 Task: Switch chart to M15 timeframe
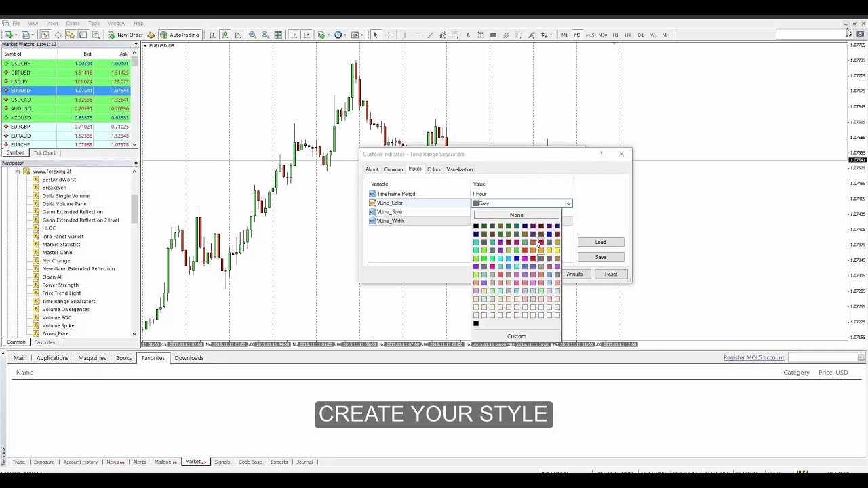tap(590, 35)
